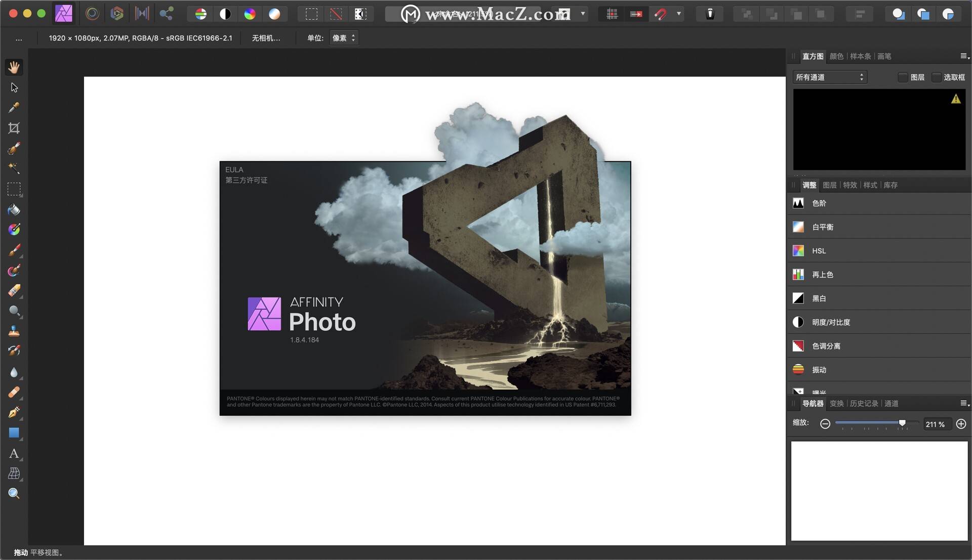Pick the Dodge Brush tool

14,311
